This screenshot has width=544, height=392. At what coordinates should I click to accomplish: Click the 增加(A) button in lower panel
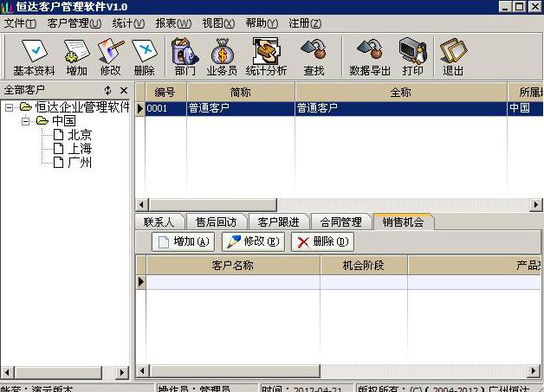tap(182, 242)
